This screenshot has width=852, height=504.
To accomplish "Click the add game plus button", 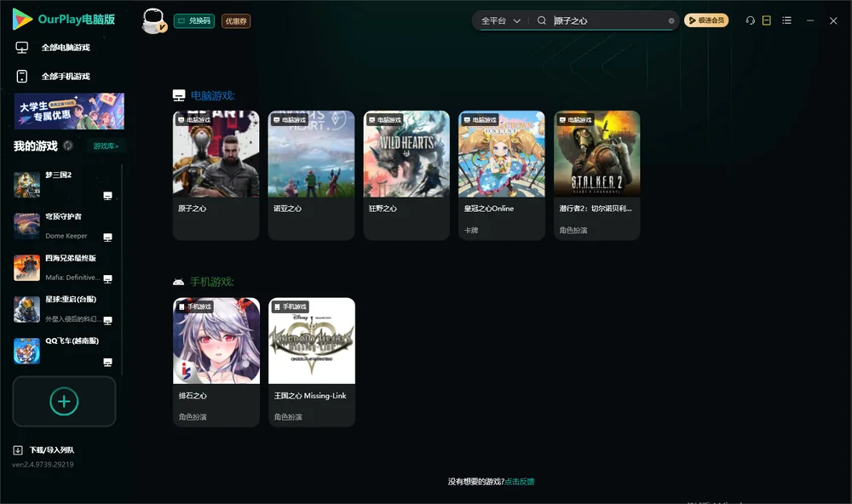I will [x=64, y=401].
